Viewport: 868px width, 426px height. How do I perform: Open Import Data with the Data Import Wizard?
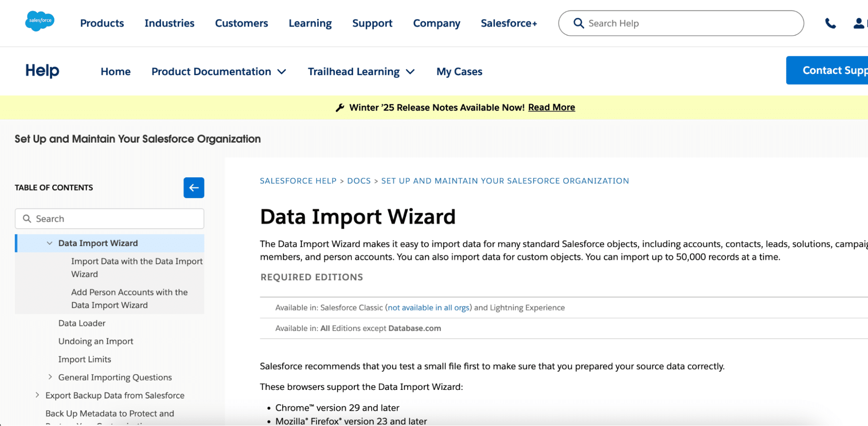click(137, 268)
